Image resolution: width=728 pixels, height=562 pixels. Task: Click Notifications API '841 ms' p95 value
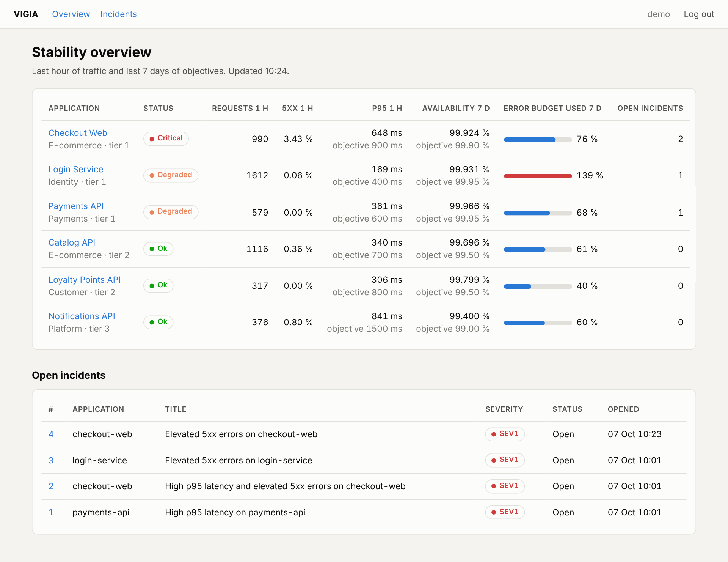coord(387,316)
